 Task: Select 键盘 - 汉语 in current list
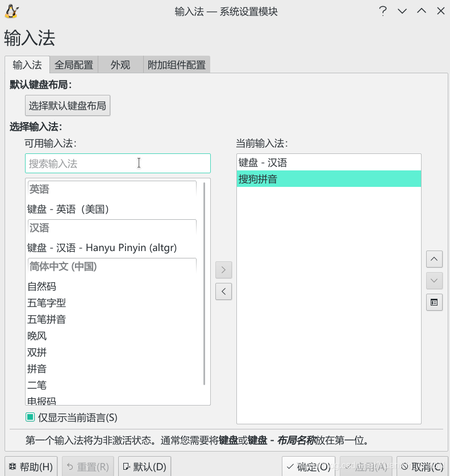pyautogui.click(x=329, y=162)
